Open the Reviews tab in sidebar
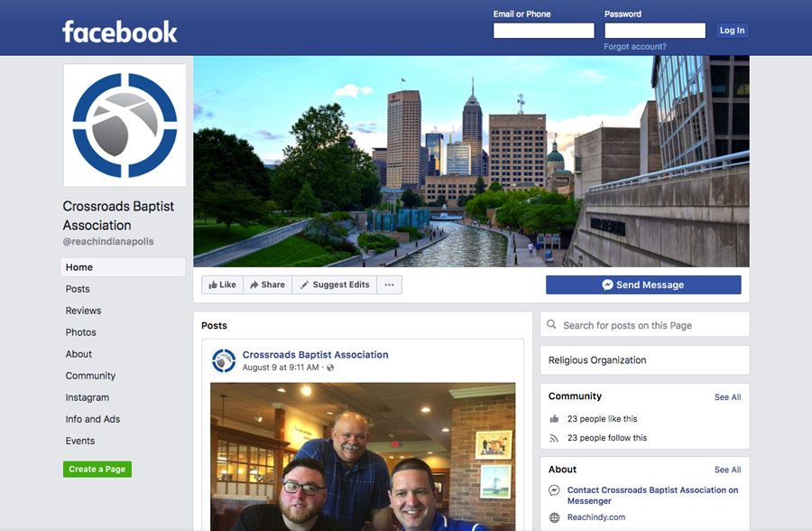The height and width of the screenshot is (531, 812). (x=83, y=311)
